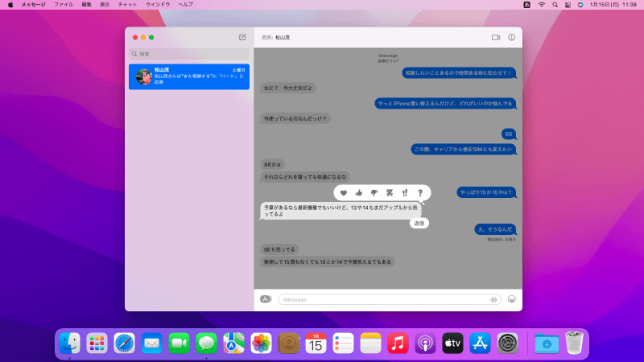Open 編集 menu
Screen dimensions: 644x362
pyautogui.click(x=86, y=5)
